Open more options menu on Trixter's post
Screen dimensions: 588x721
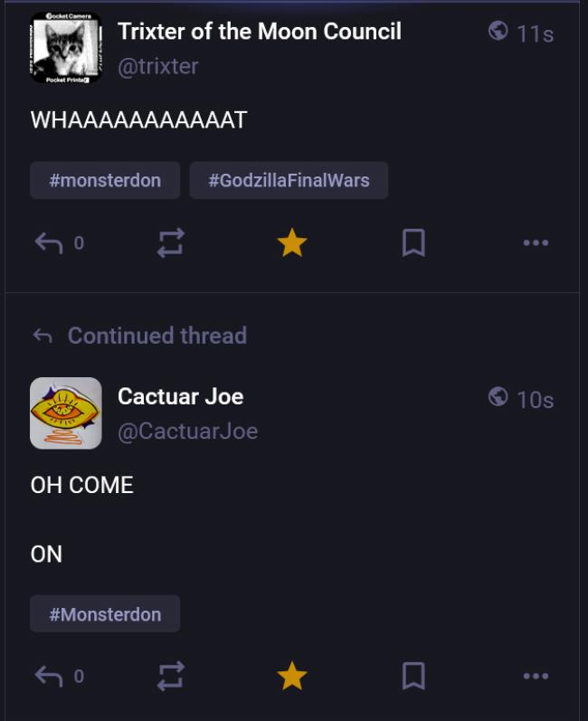pyautogui.click(x=536, y=242)
